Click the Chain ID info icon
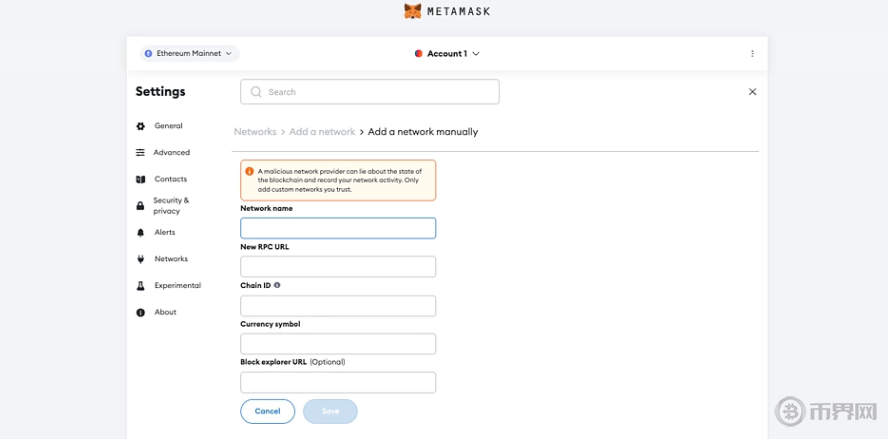The height and width of the screenshot is (439, 888). click(x=277, y=285)
